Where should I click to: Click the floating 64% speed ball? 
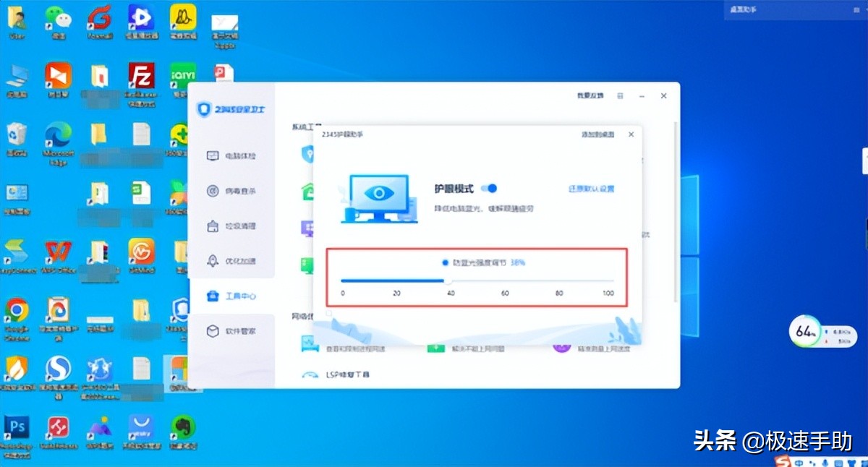(x=805, y=330)
